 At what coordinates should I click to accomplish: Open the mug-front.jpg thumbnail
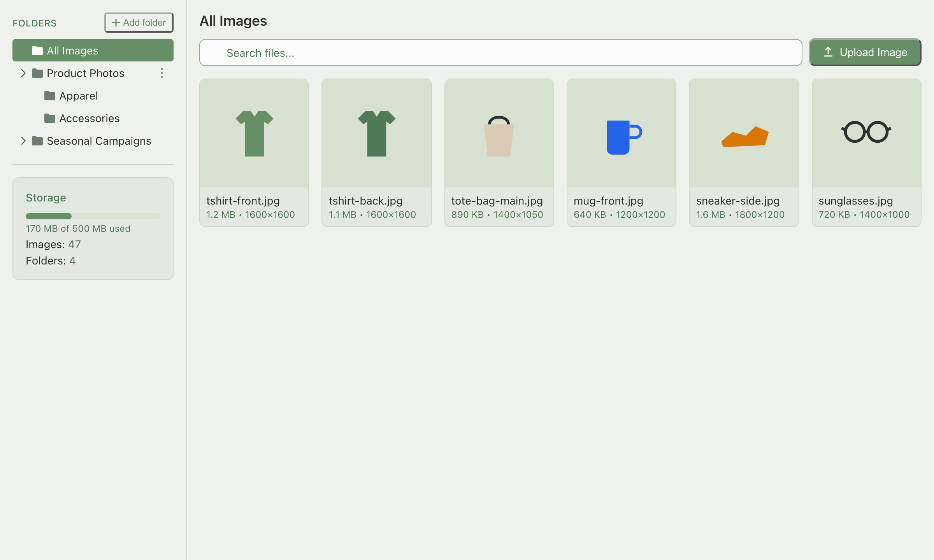621,133
